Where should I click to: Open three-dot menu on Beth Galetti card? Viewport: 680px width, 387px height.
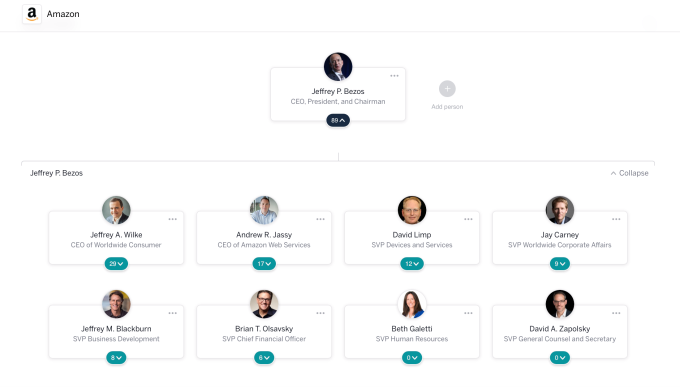468,313
